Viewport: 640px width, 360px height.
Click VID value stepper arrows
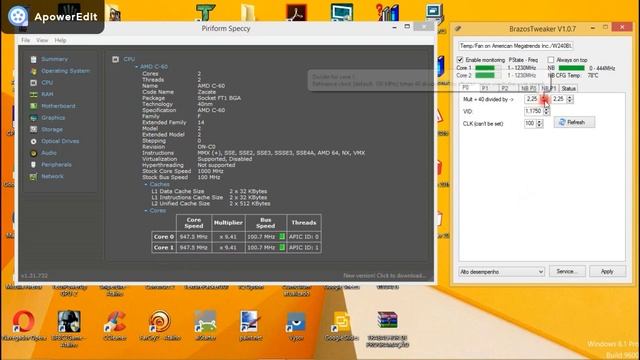click(x=547, y=111)
